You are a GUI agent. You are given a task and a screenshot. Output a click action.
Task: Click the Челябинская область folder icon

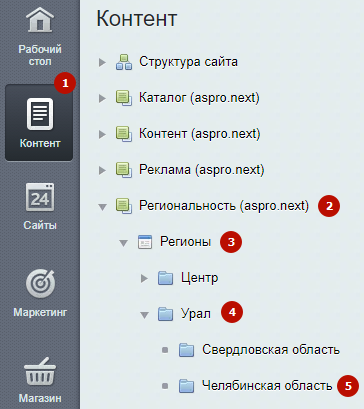(186, 386)
